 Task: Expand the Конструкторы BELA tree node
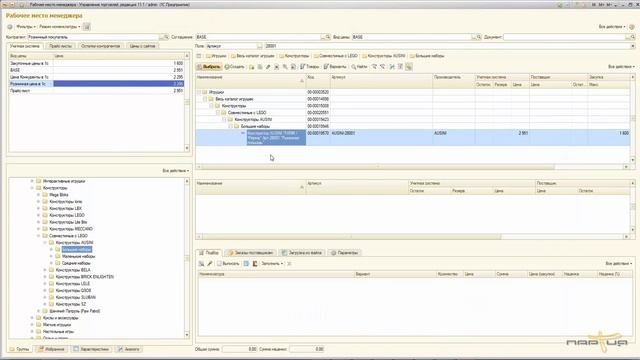point(45,270)
